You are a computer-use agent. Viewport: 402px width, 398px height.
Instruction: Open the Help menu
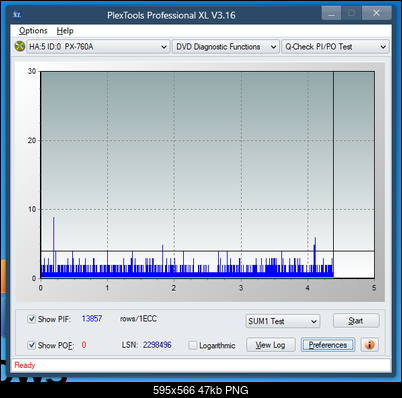[65, 31]
